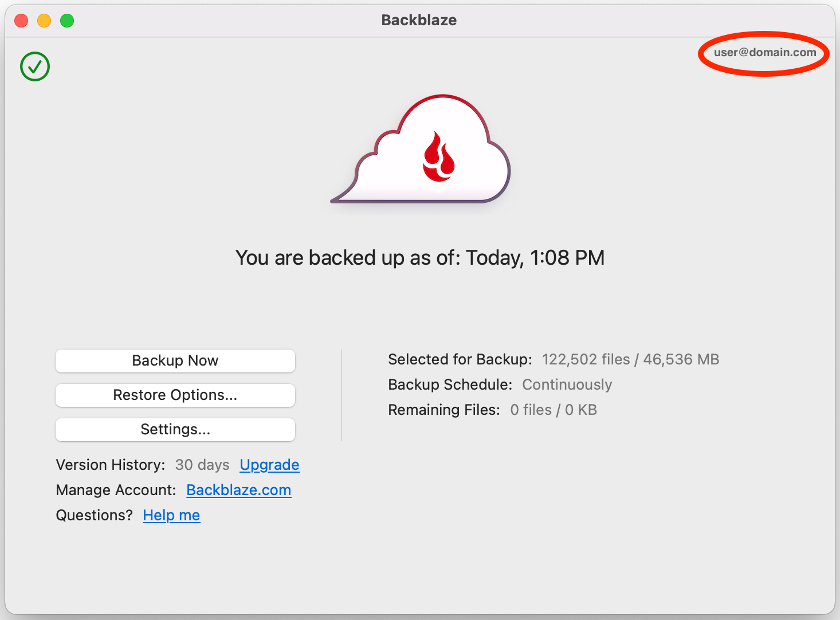
Task: Click the user@domain.com account email
Action: (765, 52)
